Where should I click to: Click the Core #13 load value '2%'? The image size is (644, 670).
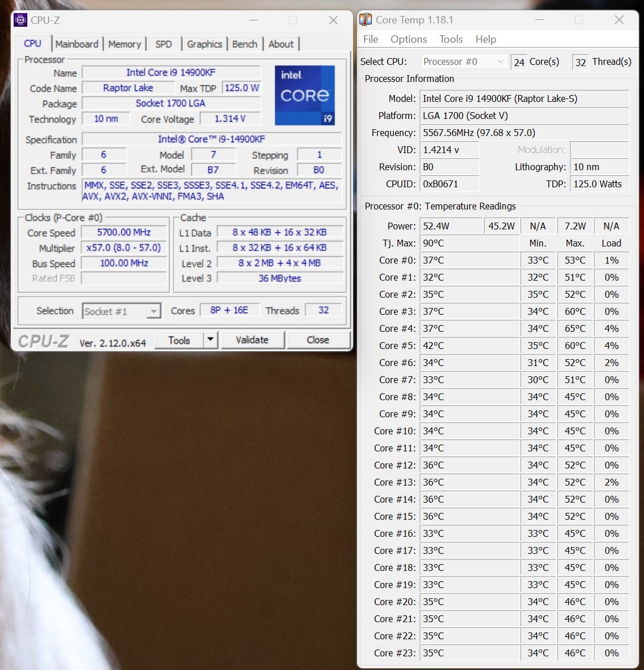[612, 482]
